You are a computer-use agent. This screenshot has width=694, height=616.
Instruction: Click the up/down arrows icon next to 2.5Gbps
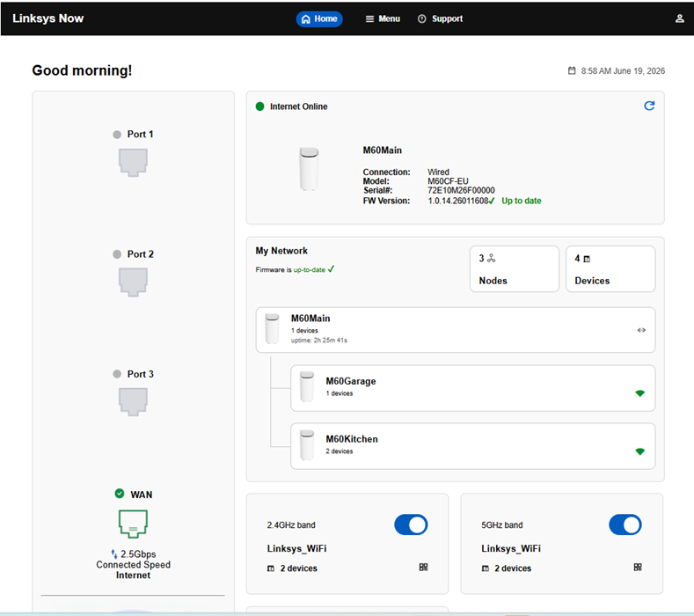[x=114, y=554]
